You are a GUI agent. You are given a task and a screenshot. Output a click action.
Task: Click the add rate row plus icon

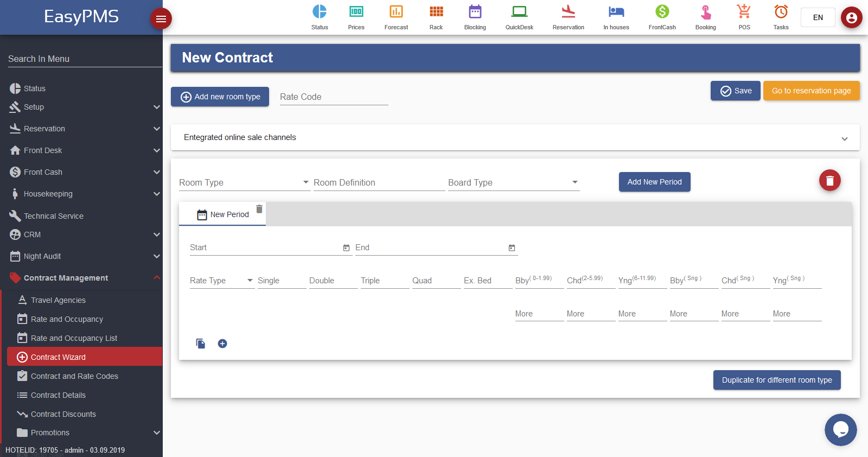point(222,344)
